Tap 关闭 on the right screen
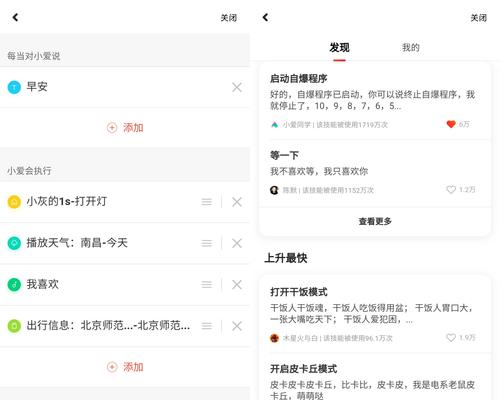This screenshot has width=500, height=400. click(479, 18)
